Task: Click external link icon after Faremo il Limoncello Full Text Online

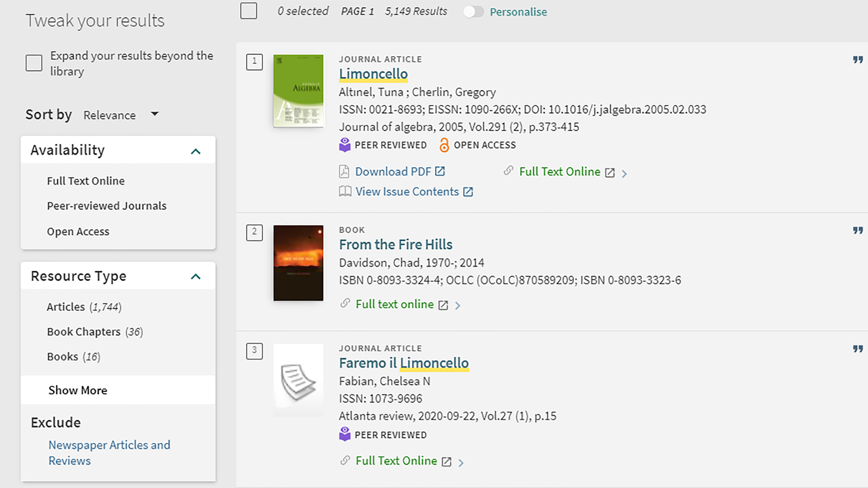Action: click(446, 462)
